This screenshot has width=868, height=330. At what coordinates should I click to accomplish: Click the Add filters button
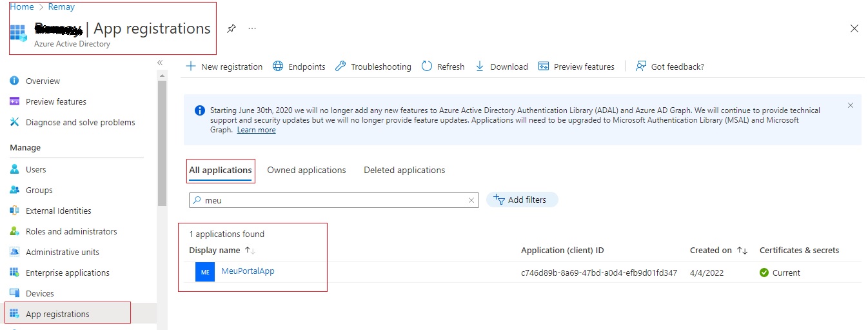tap(522, 200)
